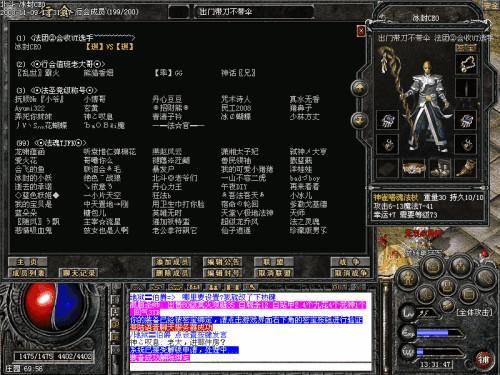Click the left bracelet equipment slot
500x375 pixels.
[x=387, y=120]
